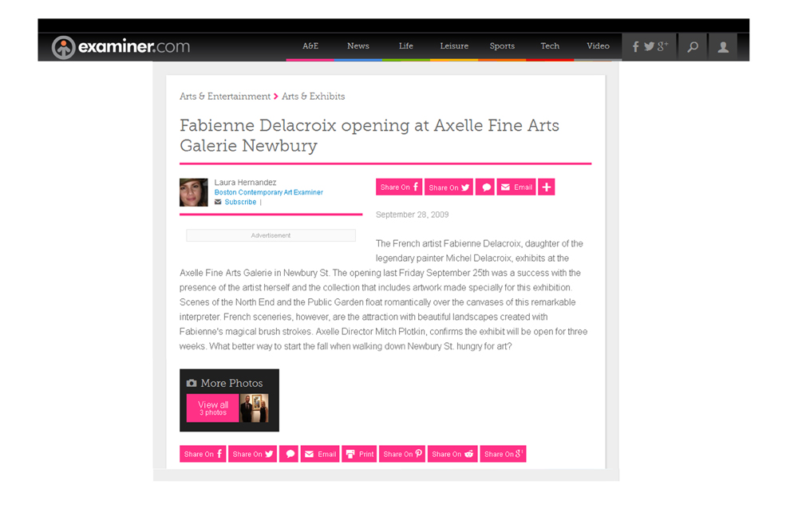The height and width of the screenshot is (532, 798).
Task: Select the Leisure navigation tab
Action: coord(454,46)
